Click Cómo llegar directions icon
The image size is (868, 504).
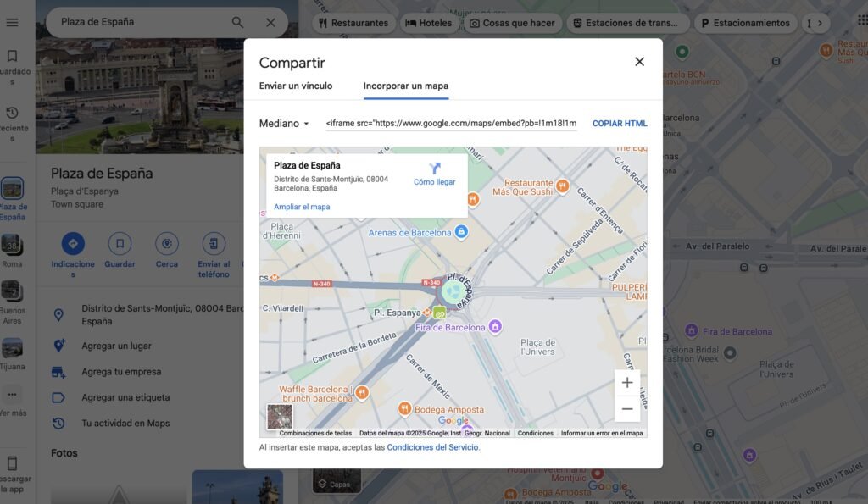click(x=434, y=169)
